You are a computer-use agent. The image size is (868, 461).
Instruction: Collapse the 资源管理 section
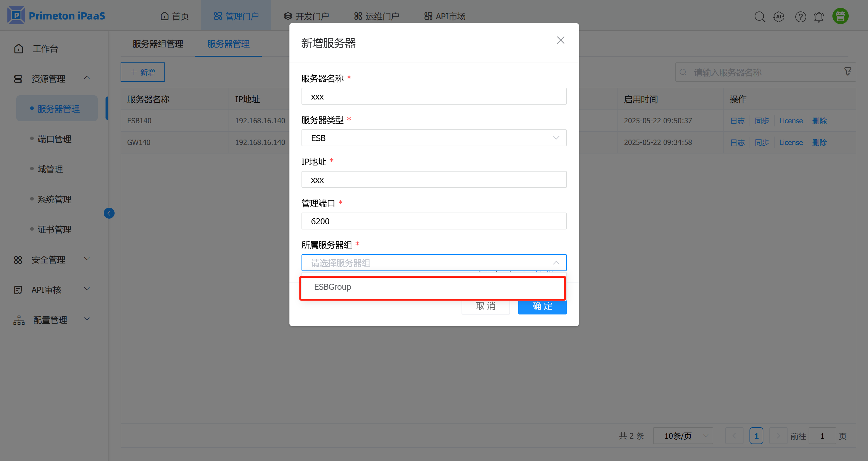(x=87, y=77)
